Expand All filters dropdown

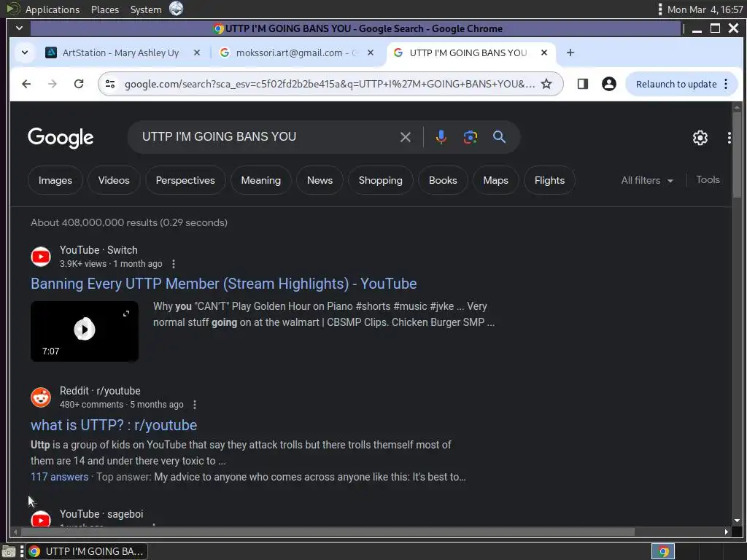coord(647,181)
